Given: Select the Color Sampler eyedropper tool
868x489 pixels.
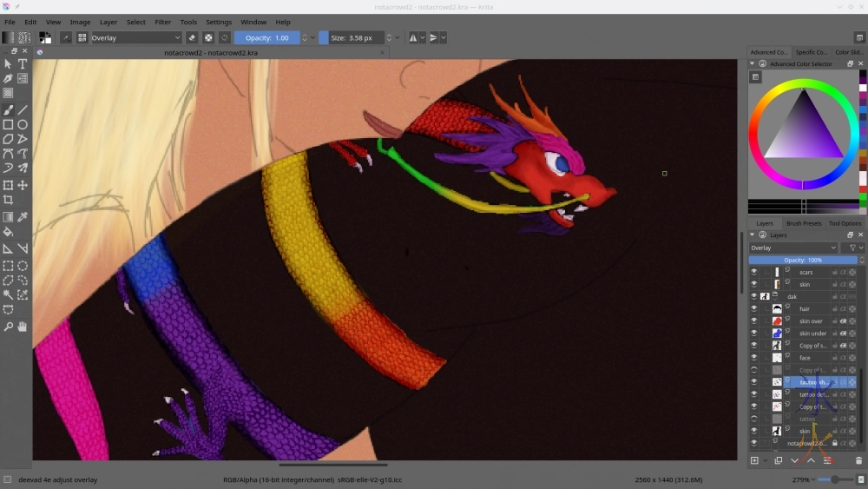Looking at the screenshot, I should coord(23,216).
